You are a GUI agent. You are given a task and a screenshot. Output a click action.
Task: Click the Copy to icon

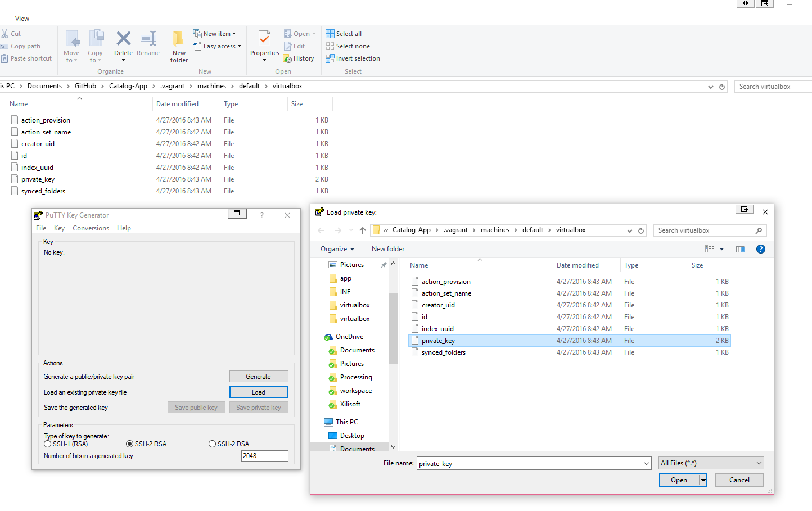[96, 38]
